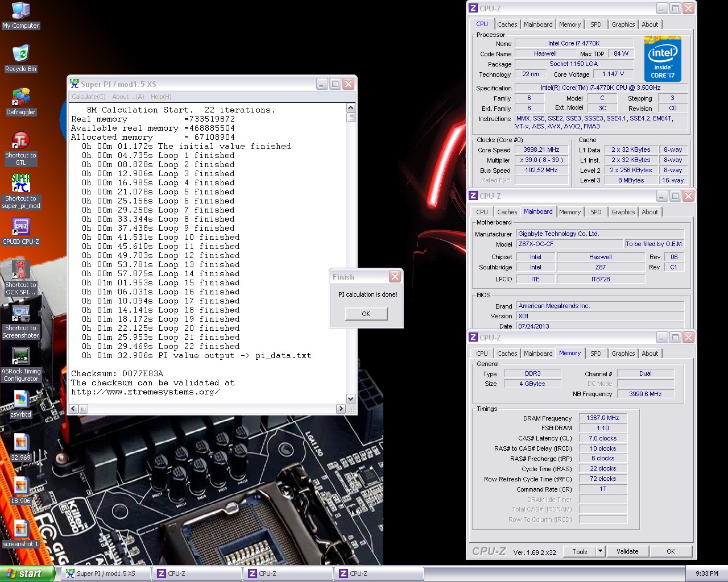Screen dimensions: 728x582
Task: Close the Finish dialog with the X
Action: coord(395,277)
